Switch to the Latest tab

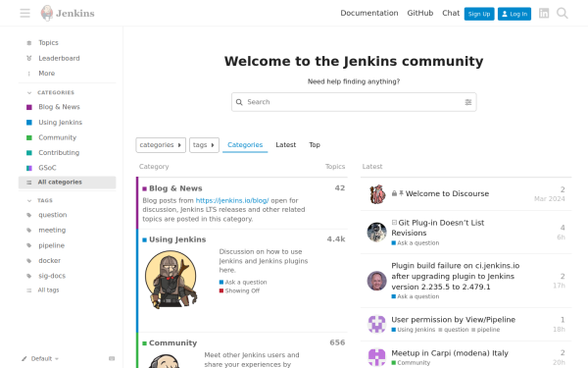pyautogui.click(x=286, y=145)
